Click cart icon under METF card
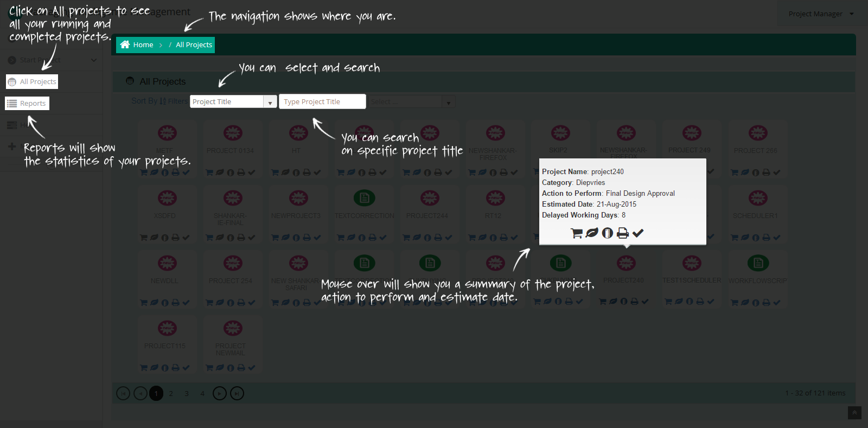Image resolution: width=868 pixels, height=428 pixels. (144, 173)
